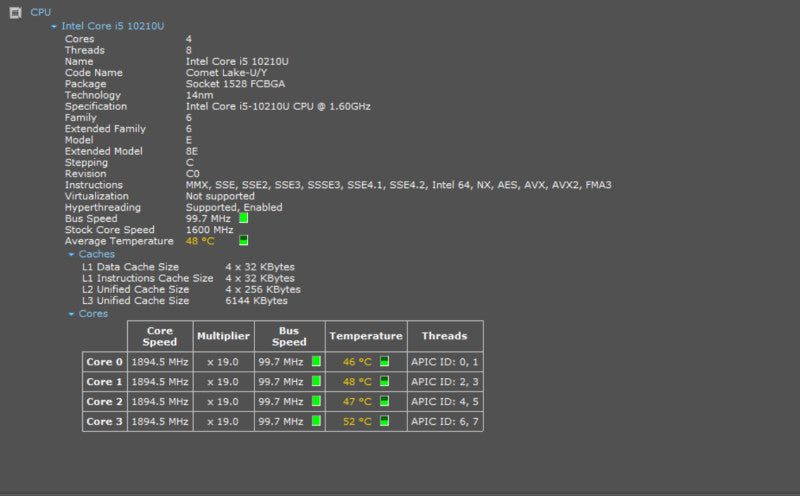Viewport: 800px width, 496px height.
Task: Click Core 2 temperature graph icon
Action: click(385, 401)
